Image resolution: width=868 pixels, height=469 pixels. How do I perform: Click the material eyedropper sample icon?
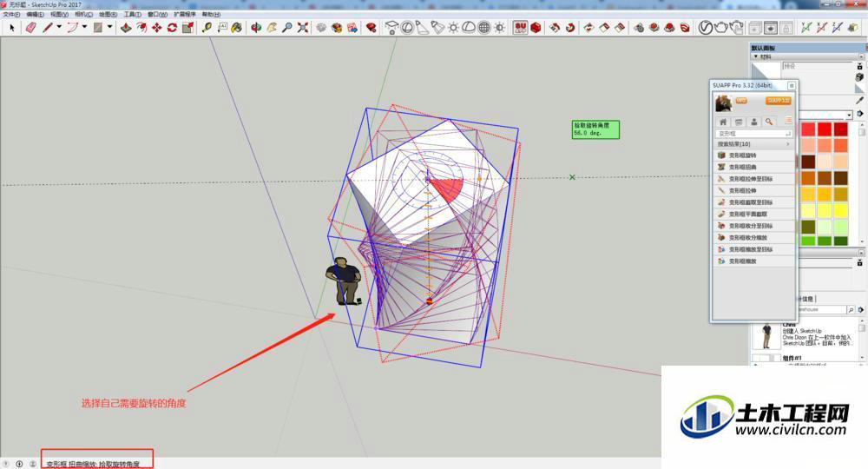coord(859,100)
